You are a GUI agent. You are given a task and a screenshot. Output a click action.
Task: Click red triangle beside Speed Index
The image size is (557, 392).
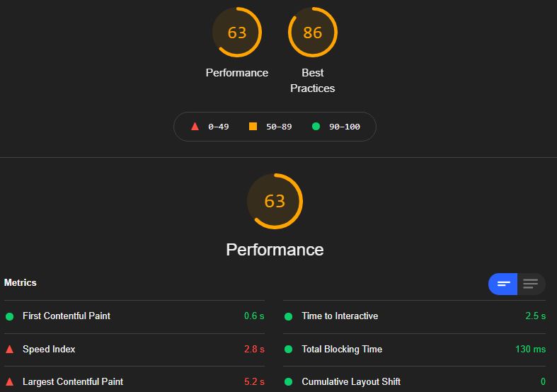click(x=10, y=350)
